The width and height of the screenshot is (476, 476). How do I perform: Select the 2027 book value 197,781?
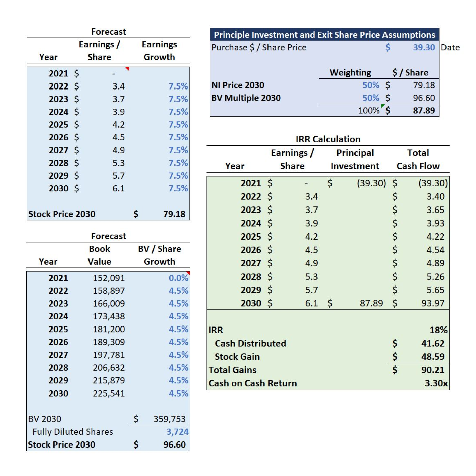(109, 355)
